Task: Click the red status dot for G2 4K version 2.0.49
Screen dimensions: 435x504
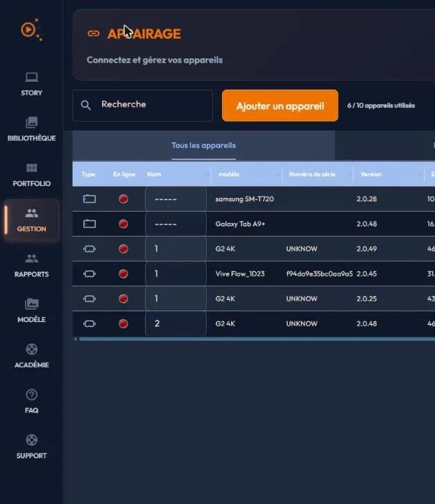Action: (x=123, y=249)
